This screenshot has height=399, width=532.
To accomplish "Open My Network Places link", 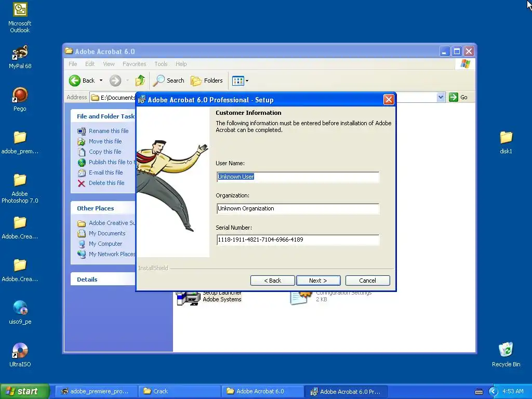I will tap(106, 254).
